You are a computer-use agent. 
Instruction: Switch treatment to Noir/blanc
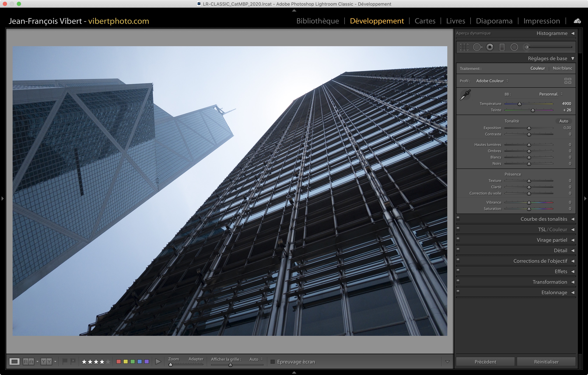[x=562, y=68]
